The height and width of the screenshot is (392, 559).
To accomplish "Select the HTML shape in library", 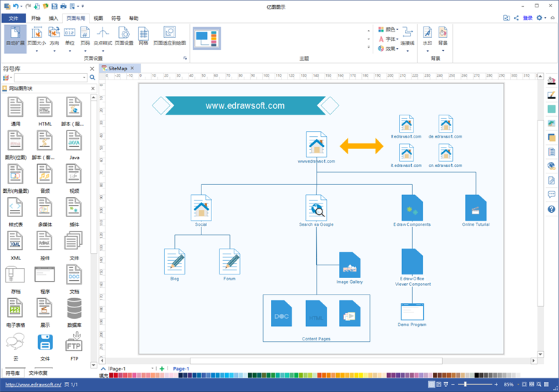I will tap(45, 112).
